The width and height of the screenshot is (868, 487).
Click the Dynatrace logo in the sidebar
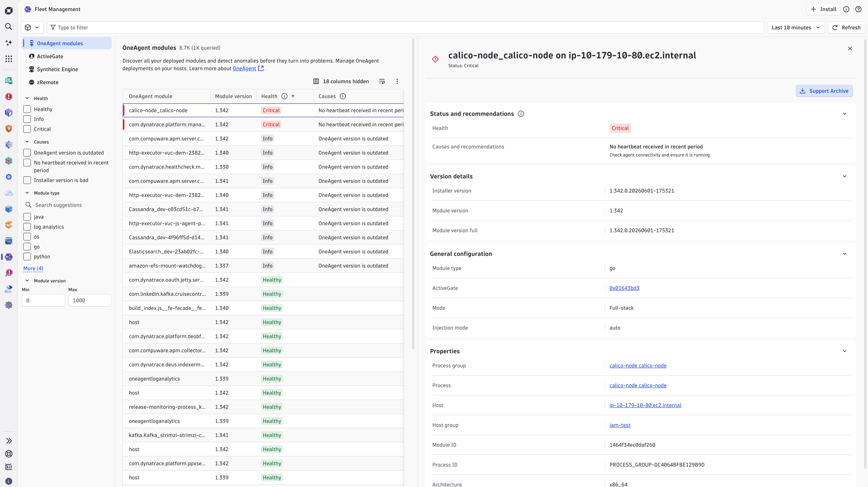click(9, 10)
